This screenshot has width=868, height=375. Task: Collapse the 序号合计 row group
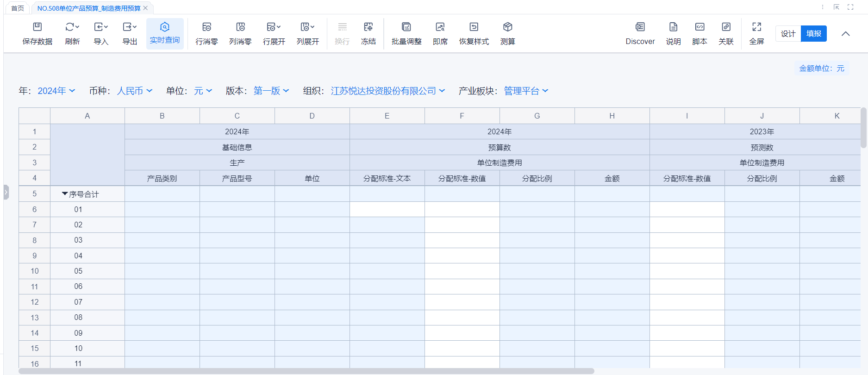(x=65, y=194)
